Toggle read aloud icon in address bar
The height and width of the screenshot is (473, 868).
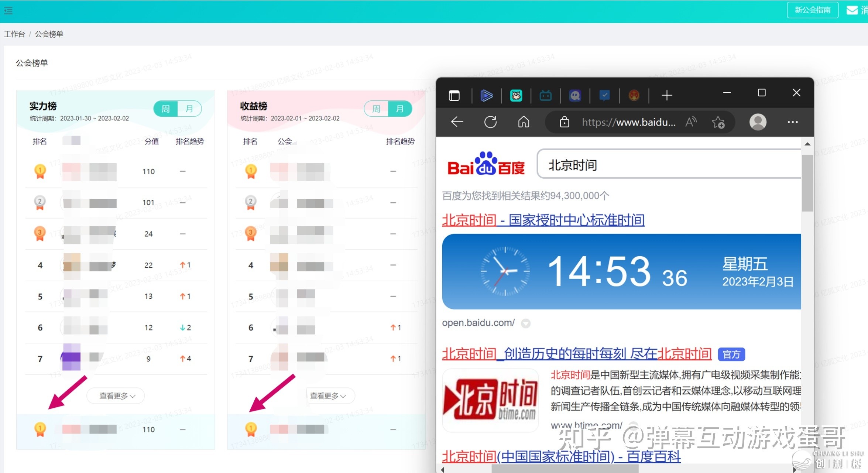[x=691, y=122]
